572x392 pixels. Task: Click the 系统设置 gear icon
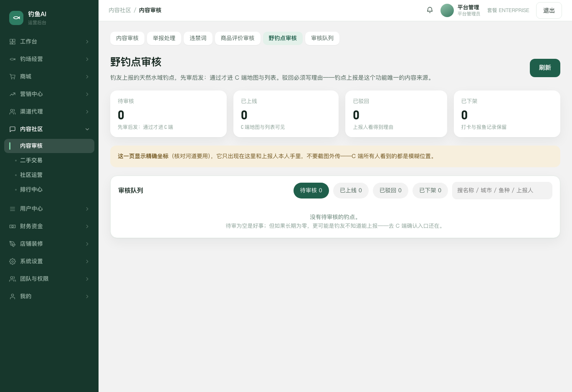click(x=13, y=261)
